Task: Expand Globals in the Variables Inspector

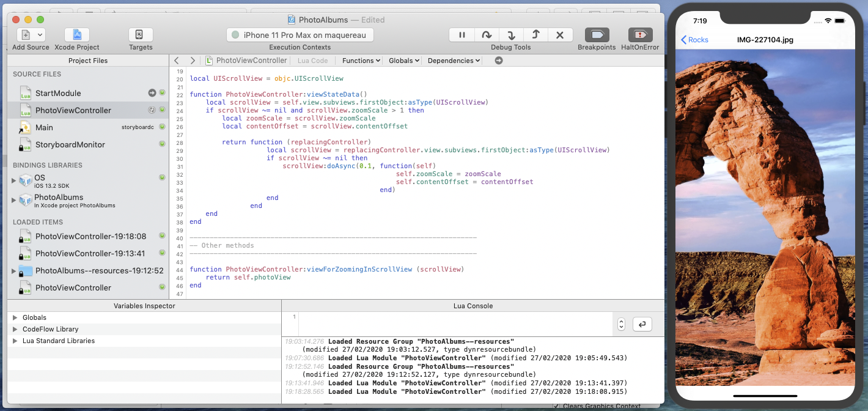Action: 15,317
